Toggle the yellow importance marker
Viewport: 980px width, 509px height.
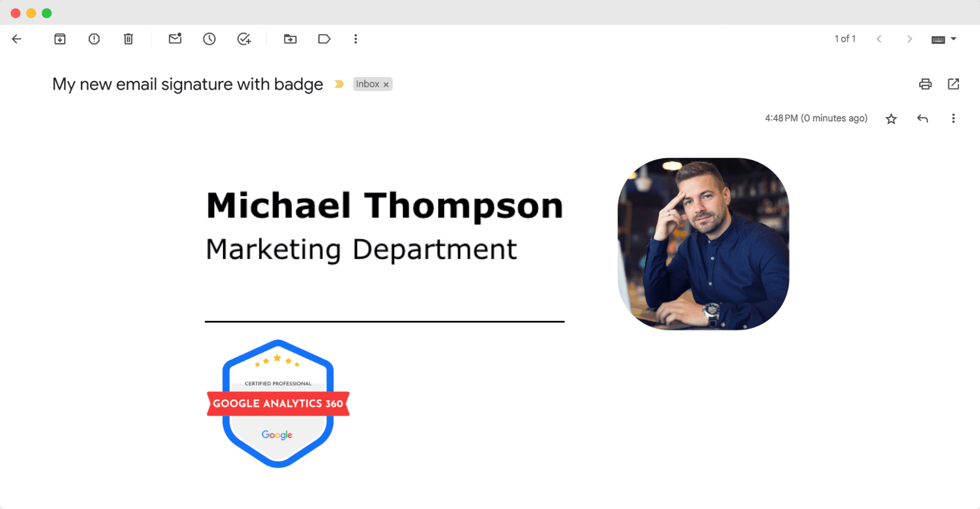click(x=339, y=84)
